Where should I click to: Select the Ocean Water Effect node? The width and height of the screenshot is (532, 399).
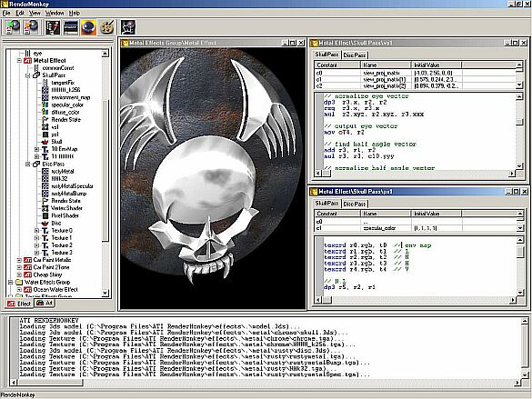[55, 290]
